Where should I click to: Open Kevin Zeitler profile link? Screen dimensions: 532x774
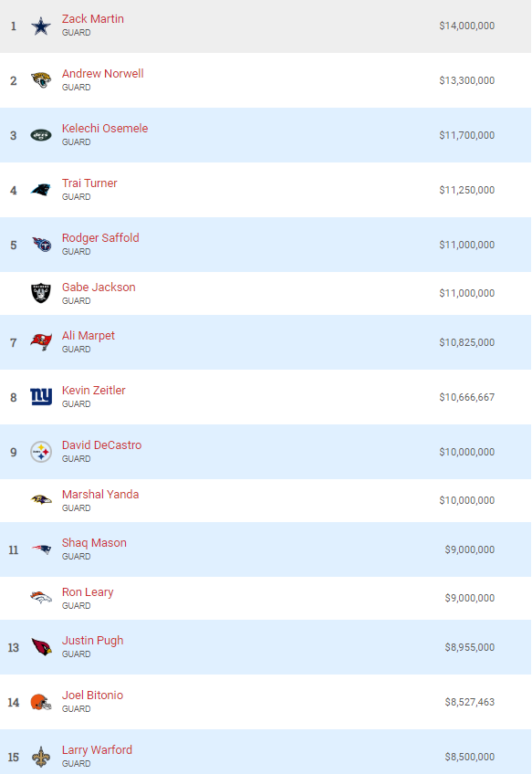[x=93, y=391]
